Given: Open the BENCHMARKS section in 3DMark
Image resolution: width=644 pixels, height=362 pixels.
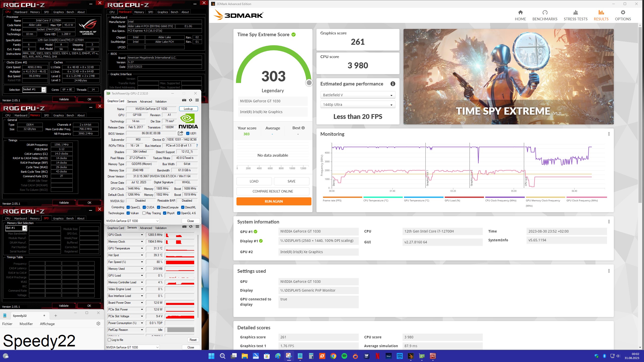Looking at the screenshot, I should pos(545,15).
